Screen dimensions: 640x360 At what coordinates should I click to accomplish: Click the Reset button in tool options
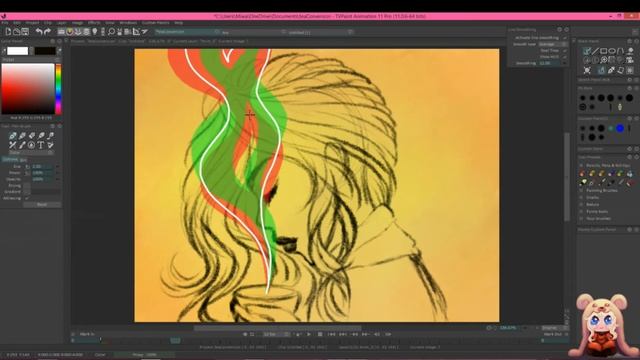click(x=42, y=204)
